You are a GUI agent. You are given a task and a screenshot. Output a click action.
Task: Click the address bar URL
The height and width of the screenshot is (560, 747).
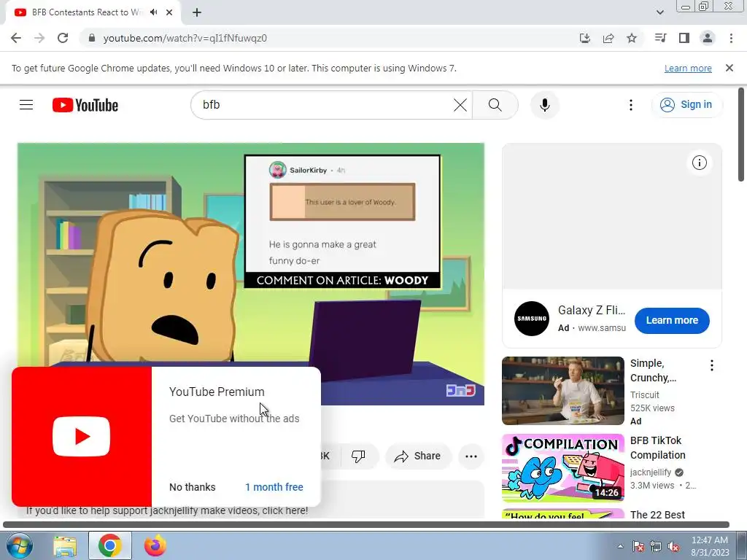click(x=185, y=38)
